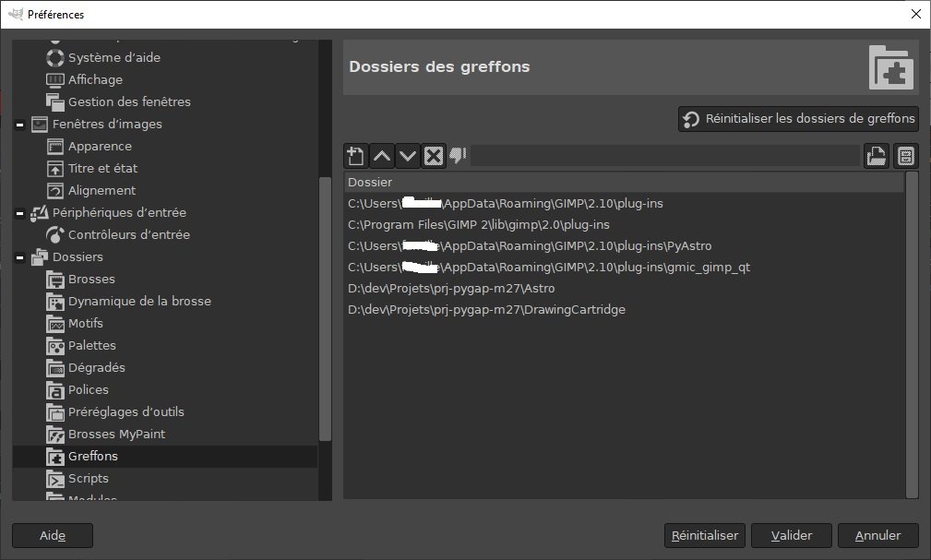Open Gestion des fenêtres preferences
Viewport: 931px width, 560px height.
click(x=129, y=101)
